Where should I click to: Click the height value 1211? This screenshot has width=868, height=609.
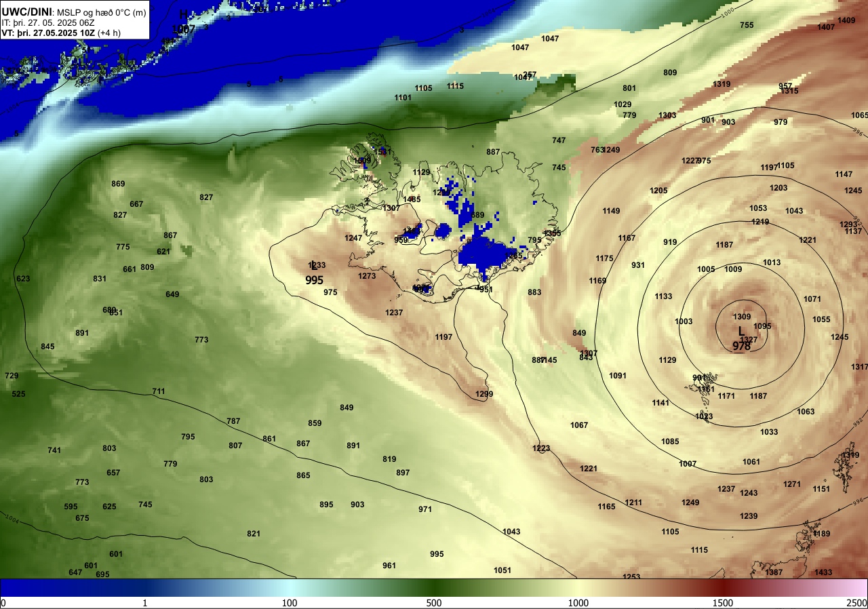click(633, 503)
